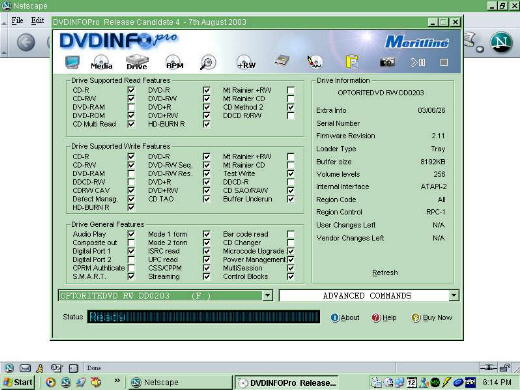Screen dimensions: 520x390
Task: Open the RPM speed test icon
Action: (175, 62)
